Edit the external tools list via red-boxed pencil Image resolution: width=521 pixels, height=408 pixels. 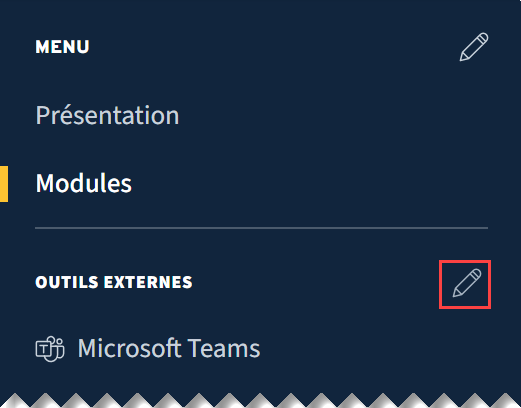pos(467,283)
